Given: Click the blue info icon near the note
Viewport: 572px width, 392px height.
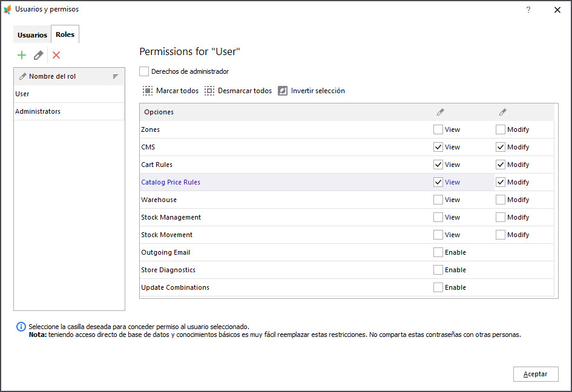Looking at the screenshot, I should click(x=21, y=327).
